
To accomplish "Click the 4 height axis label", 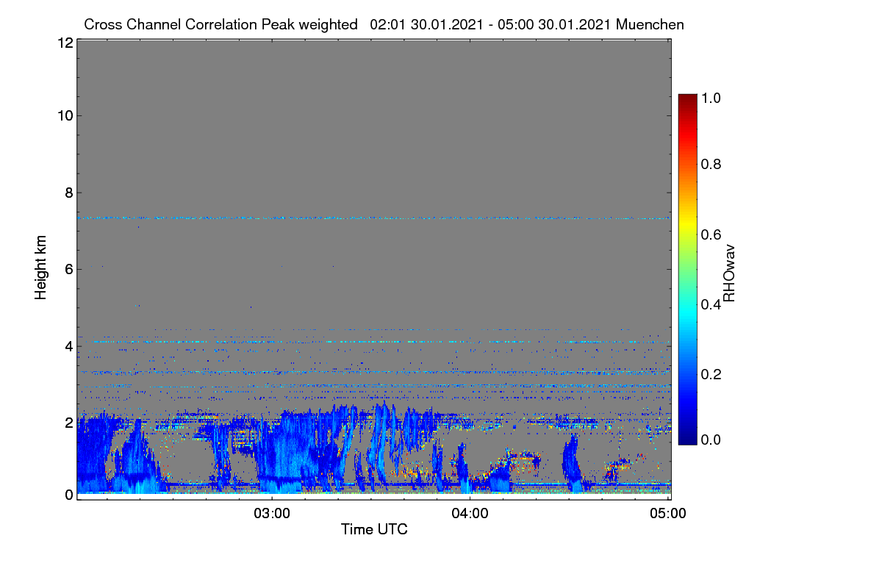I will tap(68, 345).
